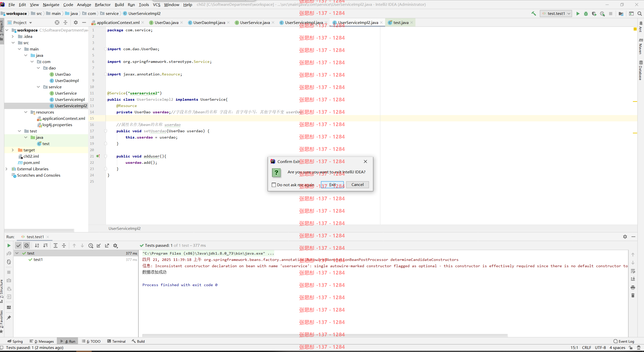Viewport: 644px width, 352px height.
Task: Close the Confirm Exit dialog with X
Action: [365, 161]
